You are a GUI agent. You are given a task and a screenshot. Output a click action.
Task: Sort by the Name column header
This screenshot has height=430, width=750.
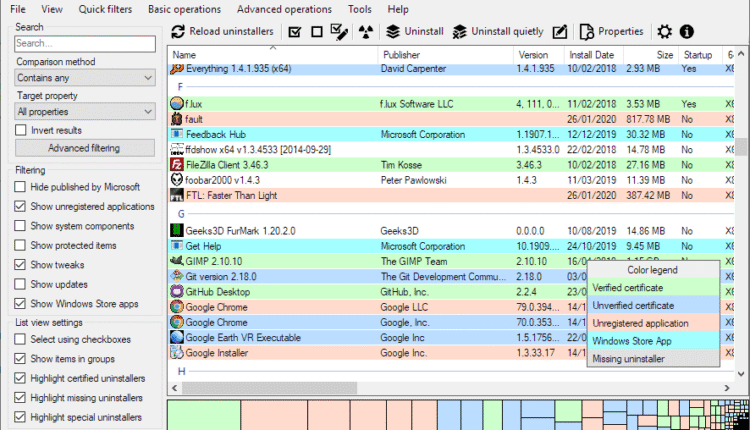[x=273, y=55]
